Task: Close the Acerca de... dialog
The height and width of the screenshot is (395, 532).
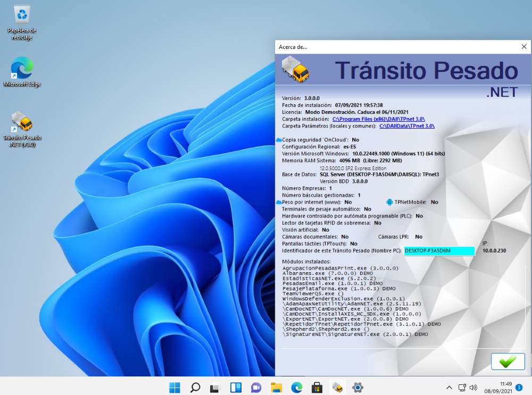Action: pyautogui.click(x=524, y=47)
